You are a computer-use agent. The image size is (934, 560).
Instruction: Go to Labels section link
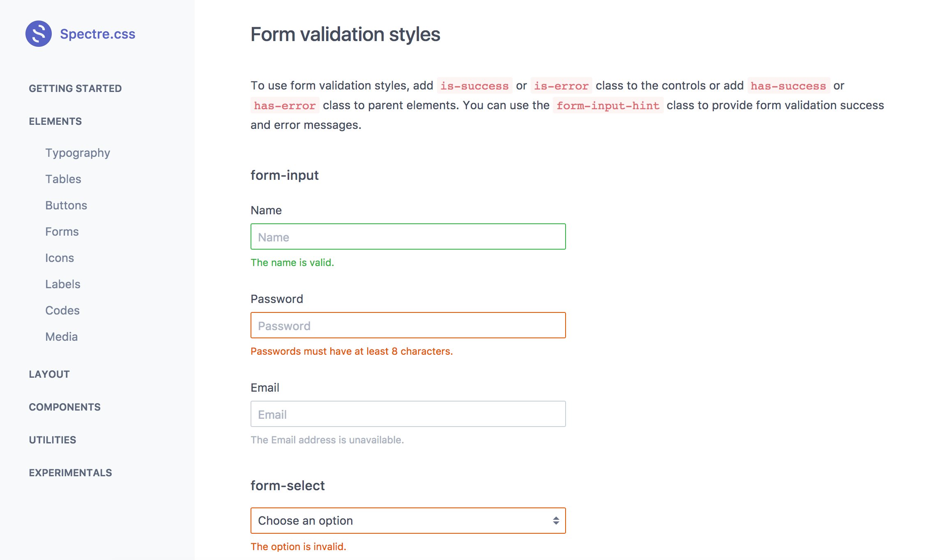tap(63, 284)
